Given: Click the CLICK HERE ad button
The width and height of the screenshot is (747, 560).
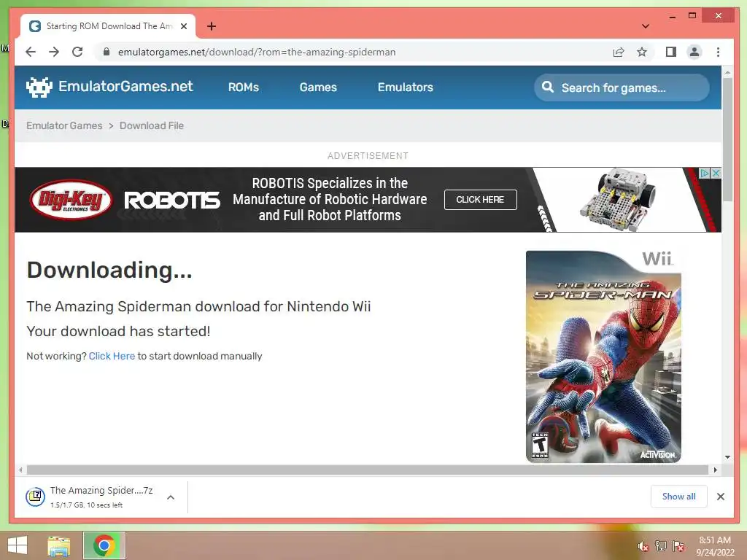Looking at the screenshot, I should tap(480, 200).
